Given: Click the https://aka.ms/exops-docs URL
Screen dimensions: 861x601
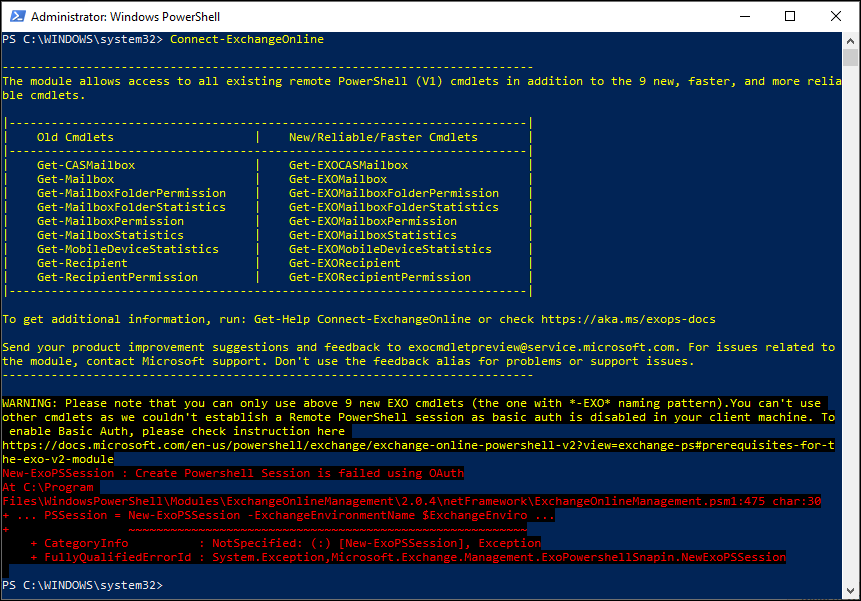Looking at the screenshot, I should point(628,319).
